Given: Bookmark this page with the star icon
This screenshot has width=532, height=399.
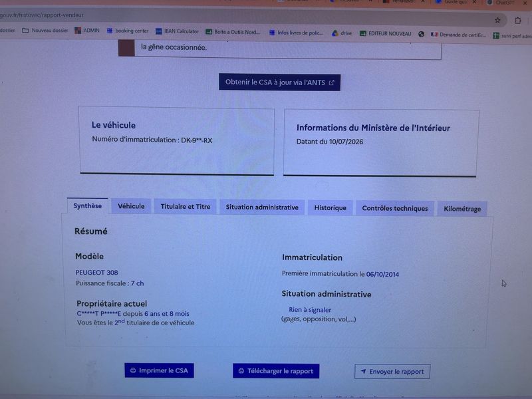Looking at the screenshot, I should [x=497, y=20].
